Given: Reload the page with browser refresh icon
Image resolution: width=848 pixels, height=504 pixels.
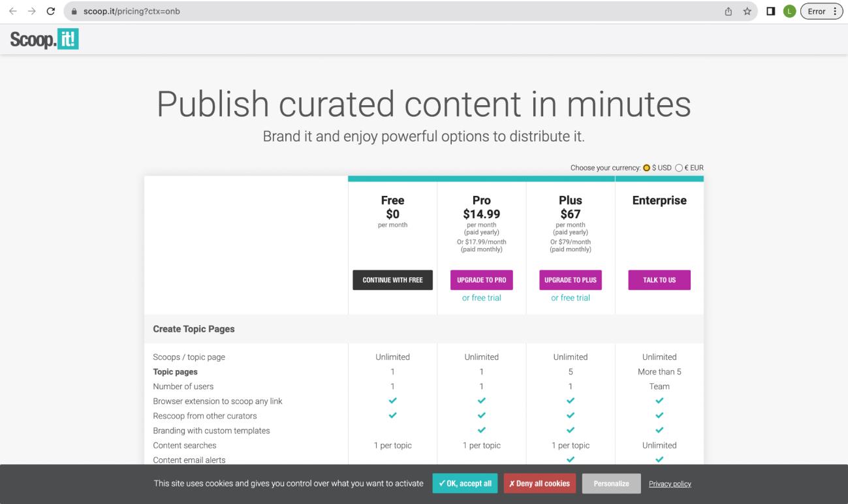Looking at the screenshot, I should (x=50, y=11).
